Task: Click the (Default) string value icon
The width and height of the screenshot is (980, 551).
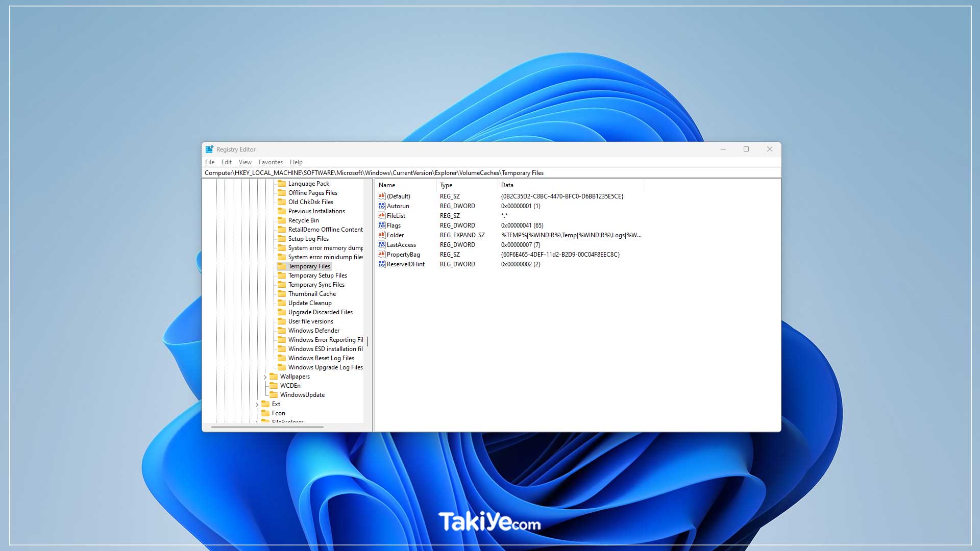Action: tap(381, 196)
